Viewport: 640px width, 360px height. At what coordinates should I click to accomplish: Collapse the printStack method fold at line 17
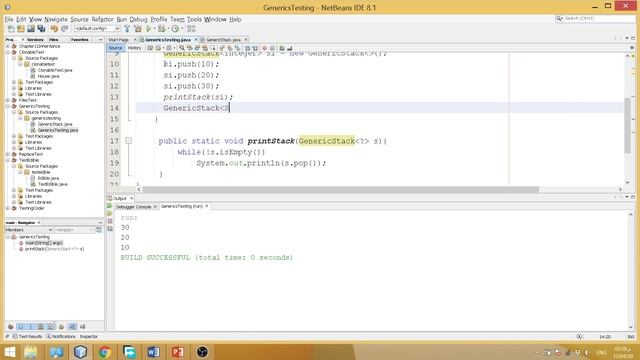129,141
